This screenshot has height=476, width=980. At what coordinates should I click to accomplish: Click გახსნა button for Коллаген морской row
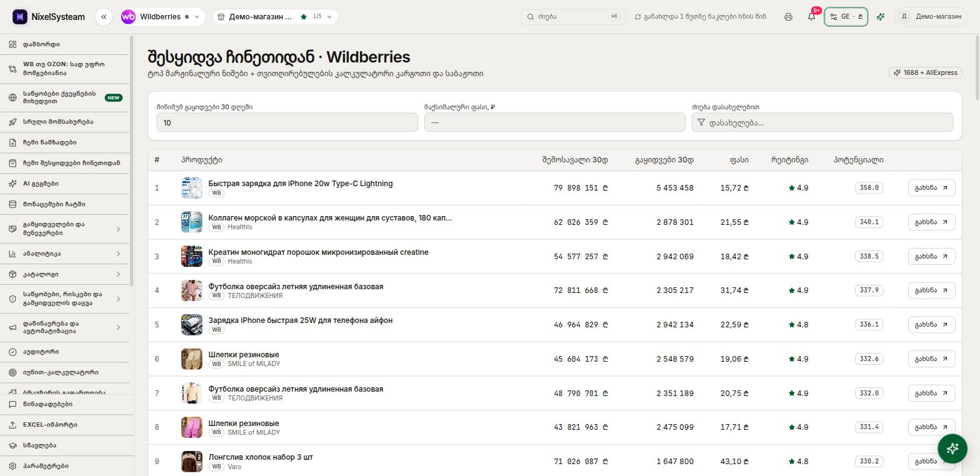(x=931, y=222)
